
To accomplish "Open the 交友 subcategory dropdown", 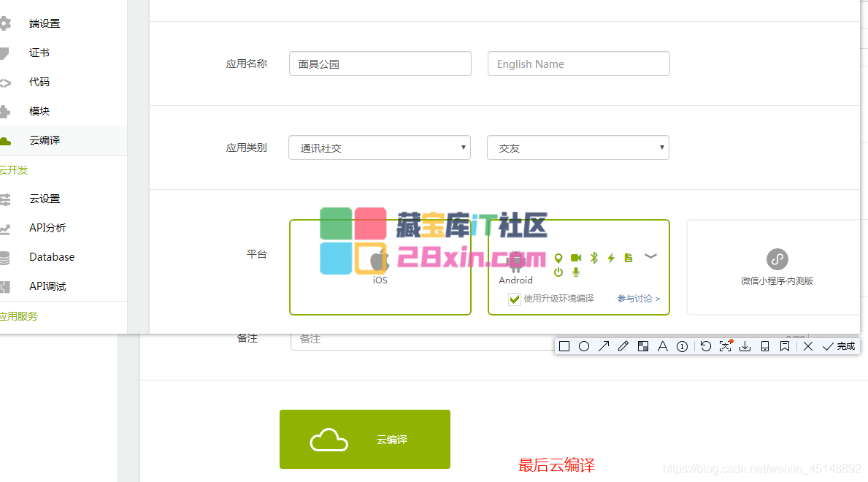I will (577, 148).
